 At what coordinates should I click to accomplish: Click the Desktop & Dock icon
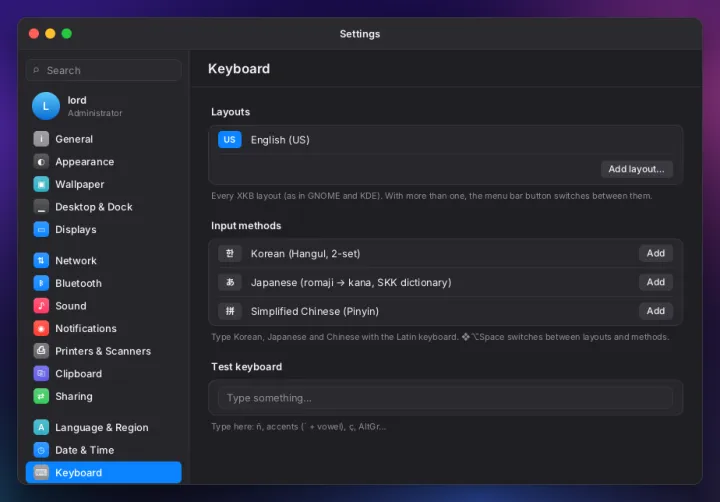point(41,207)
